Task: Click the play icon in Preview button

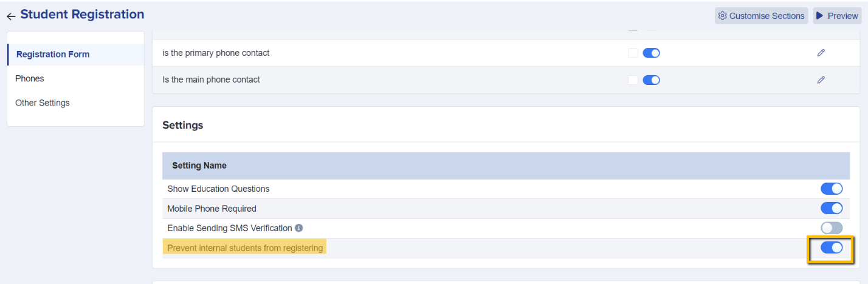Action: click(x=820, y=16)
